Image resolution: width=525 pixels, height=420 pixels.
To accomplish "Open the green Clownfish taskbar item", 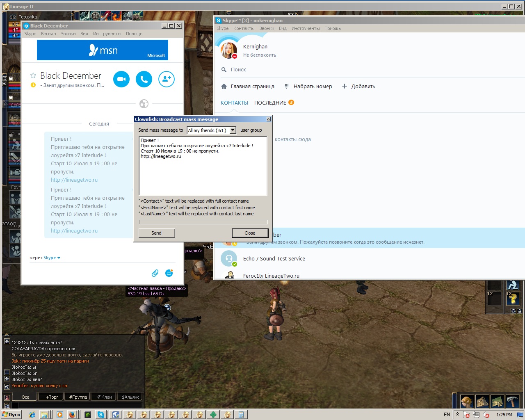I will point(213,415).
